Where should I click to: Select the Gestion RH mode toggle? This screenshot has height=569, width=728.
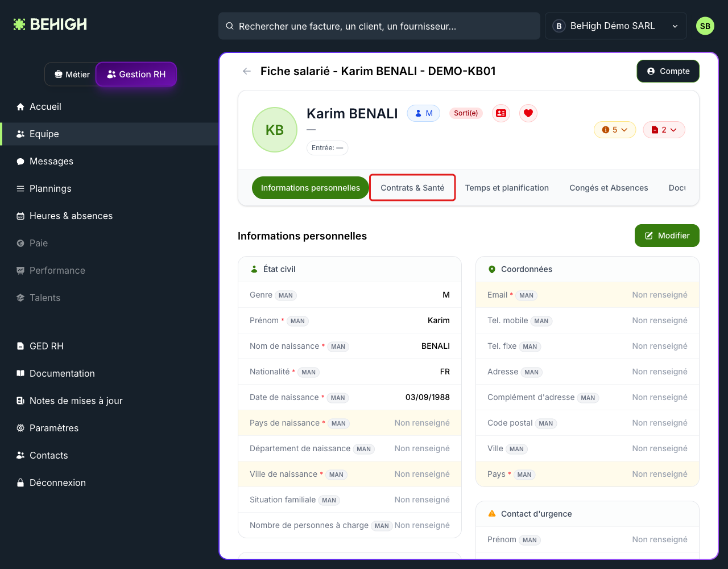(136, 75)
